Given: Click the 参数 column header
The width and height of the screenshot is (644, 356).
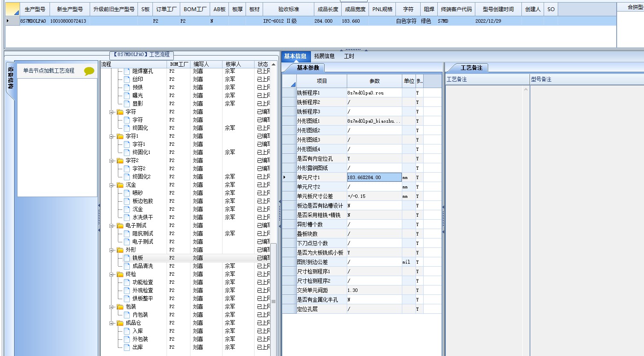Looking at the screenshot, I should click(375, 81).
